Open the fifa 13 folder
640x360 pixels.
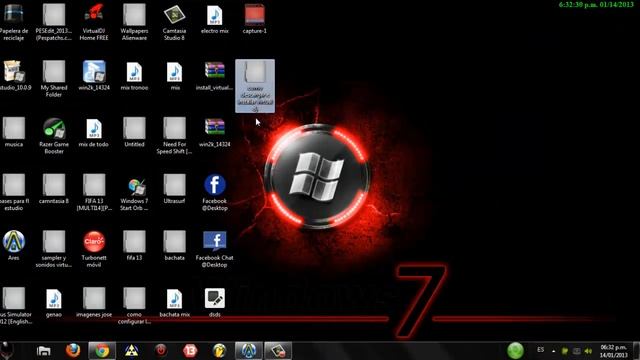coord(134,246)
